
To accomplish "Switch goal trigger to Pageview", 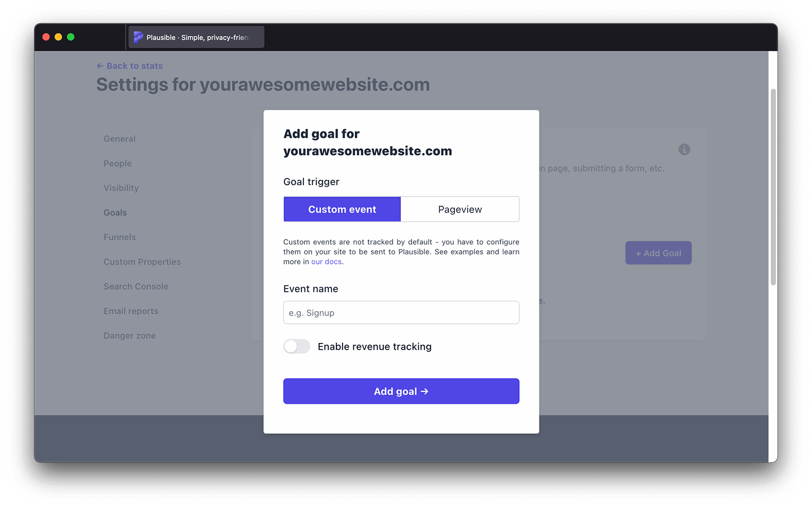I will 460,210.
